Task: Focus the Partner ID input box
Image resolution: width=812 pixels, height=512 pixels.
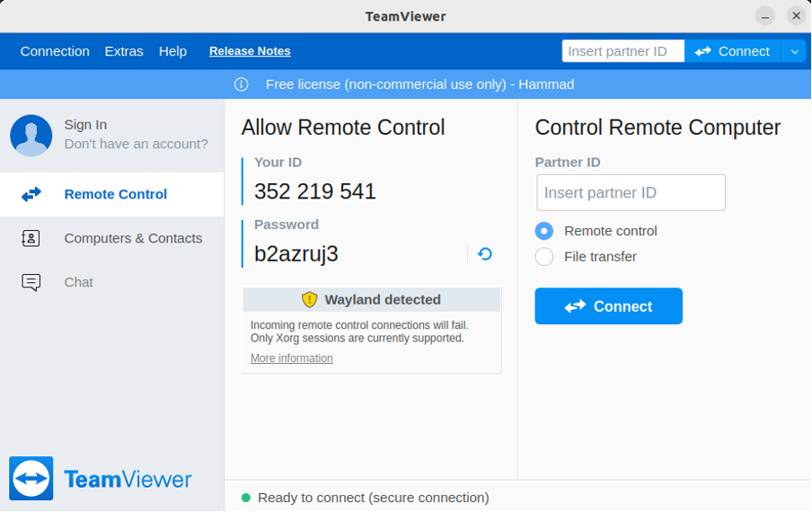Action: click(x=631, y=192)
